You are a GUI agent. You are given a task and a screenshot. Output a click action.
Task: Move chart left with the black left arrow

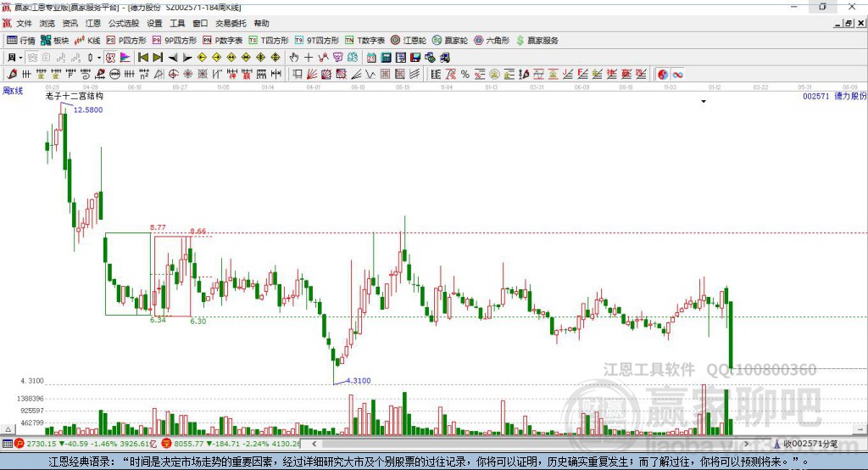[173, 58]
